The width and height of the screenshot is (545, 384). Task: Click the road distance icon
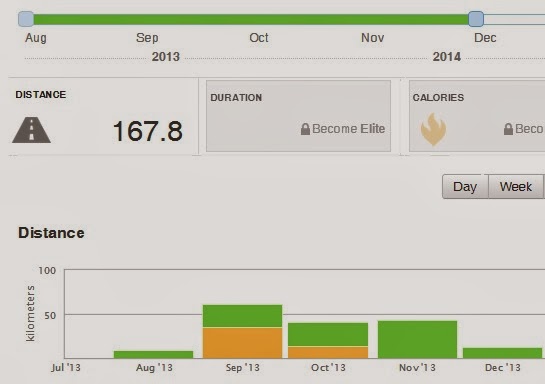pyautogui.click(x=32, y=130)
